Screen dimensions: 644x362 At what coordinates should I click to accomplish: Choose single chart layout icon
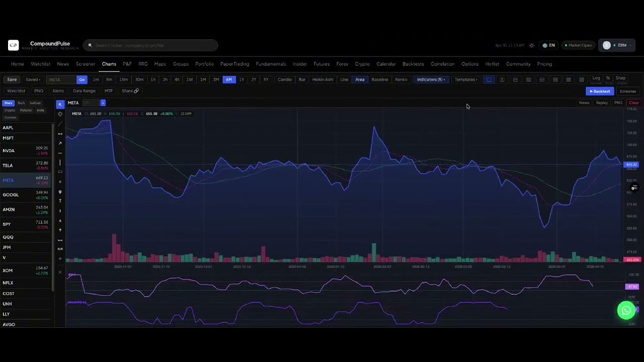click(489, 79)
